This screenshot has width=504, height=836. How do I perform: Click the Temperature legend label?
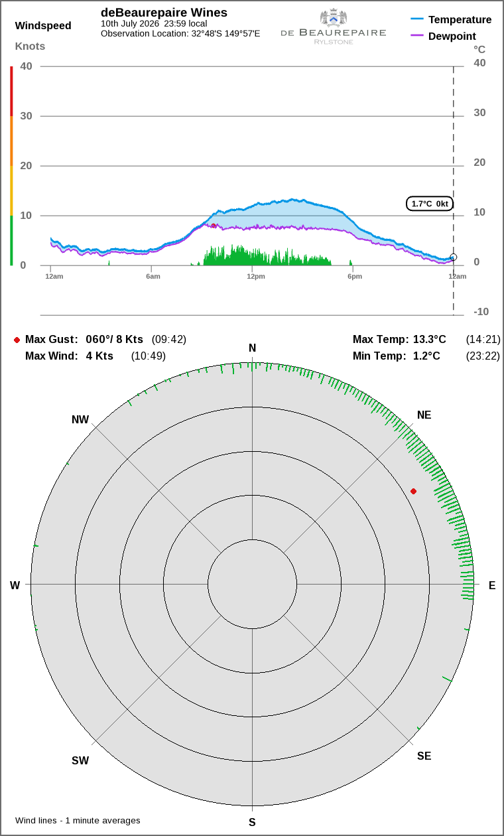(460, 20)
